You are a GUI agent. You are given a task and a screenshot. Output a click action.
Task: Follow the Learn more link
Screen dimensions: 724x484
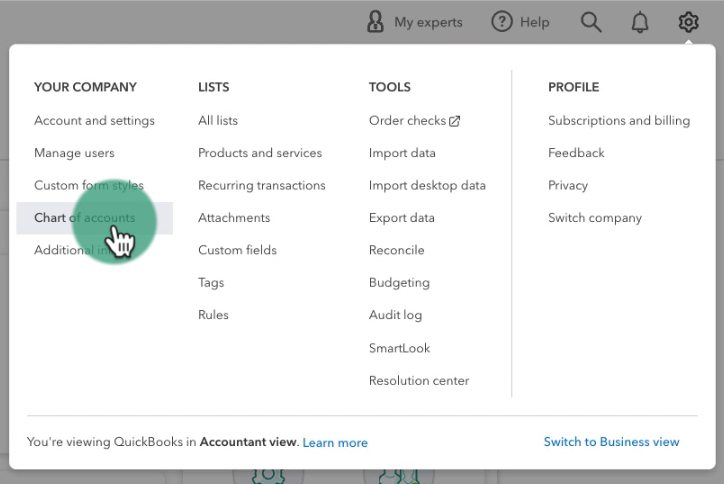pos(335,442)
